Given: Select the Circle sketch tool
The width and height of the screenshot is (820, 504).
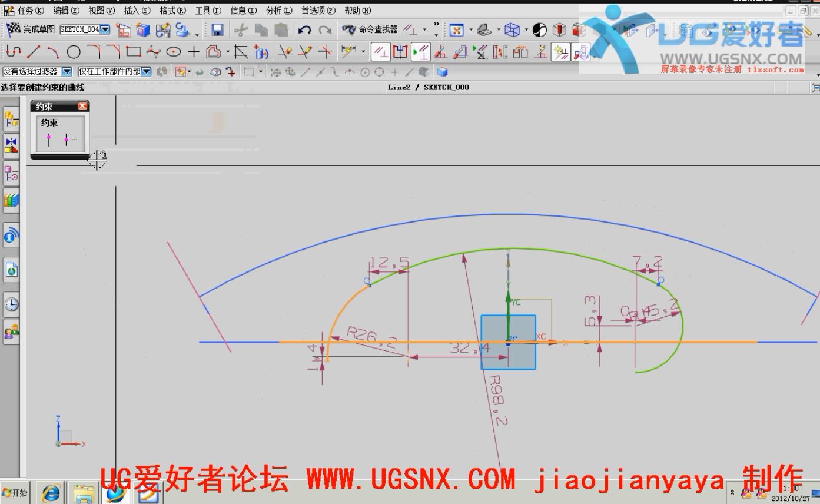Looking at the screenshot, I should tap(74, 52).
